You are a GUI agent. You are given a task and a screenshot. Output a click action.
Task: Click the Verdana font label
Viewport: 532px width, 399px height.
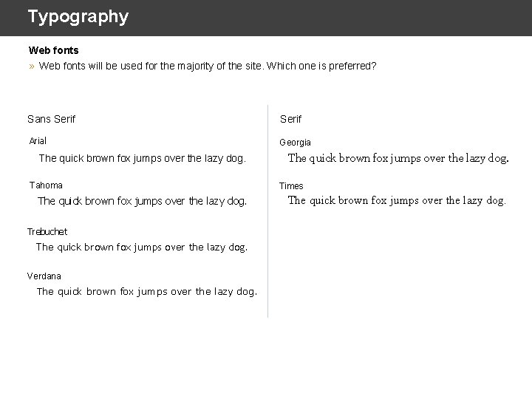44,276
